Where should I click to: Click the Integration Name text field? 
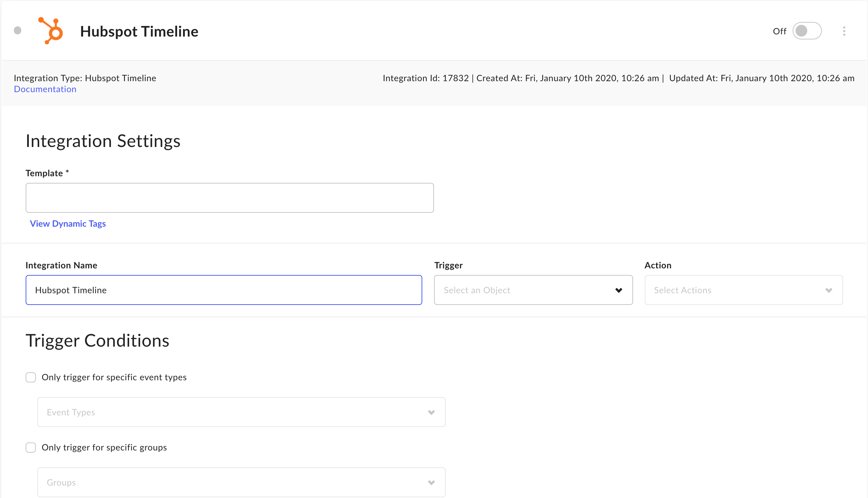224,290
